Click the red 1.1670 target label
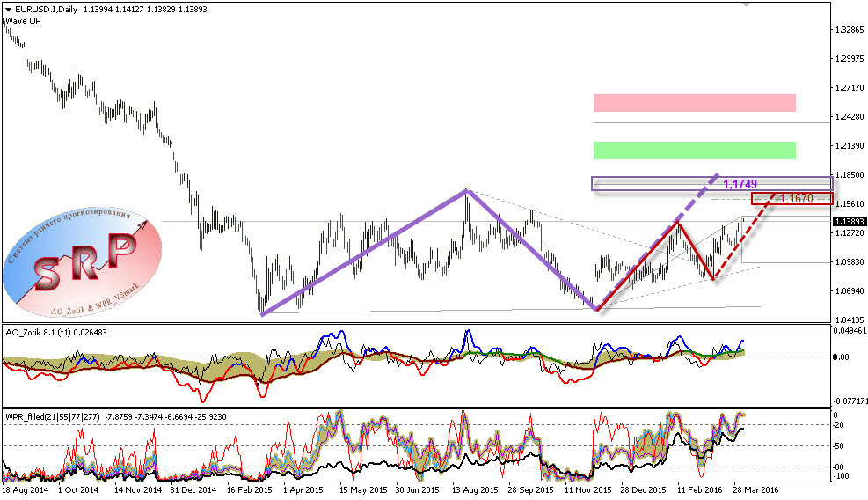Screen dimensions: 868x500 pyautogui.click(x=796, y=200)
